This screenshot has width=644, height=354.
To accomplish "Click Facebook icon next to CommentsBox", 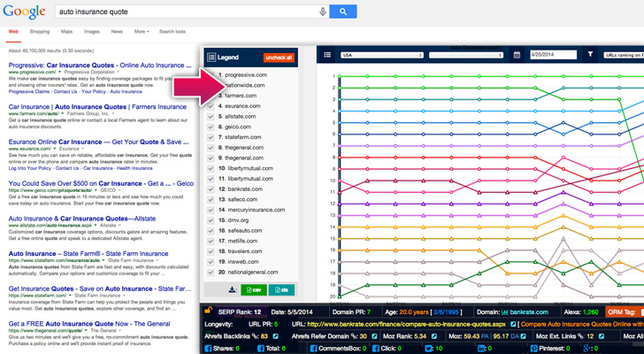I will (x=314, y=349).
